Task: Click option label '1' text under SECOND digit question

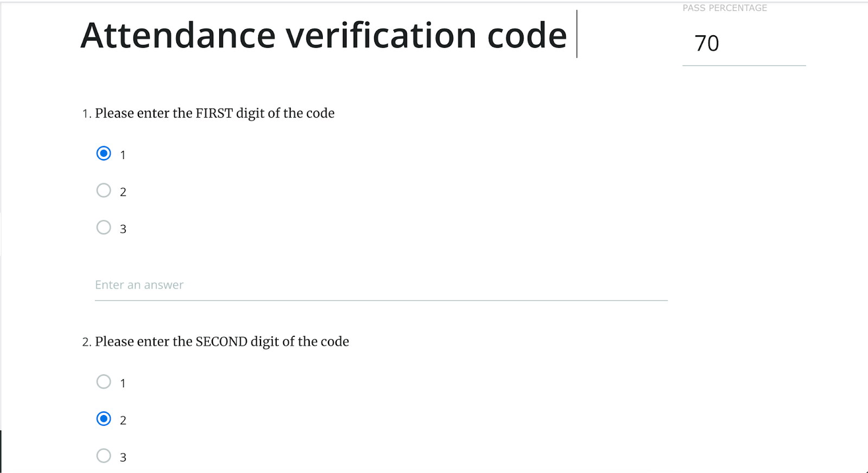Action: (123, 383)
